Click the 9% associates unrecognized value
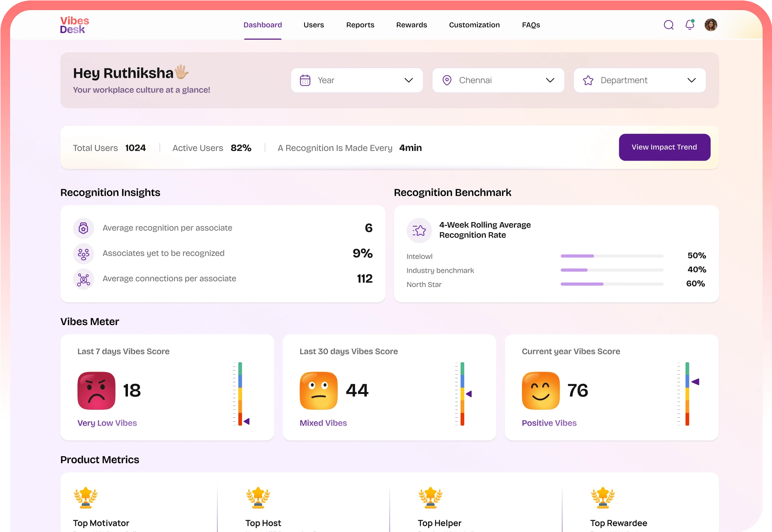 point(363,253)
